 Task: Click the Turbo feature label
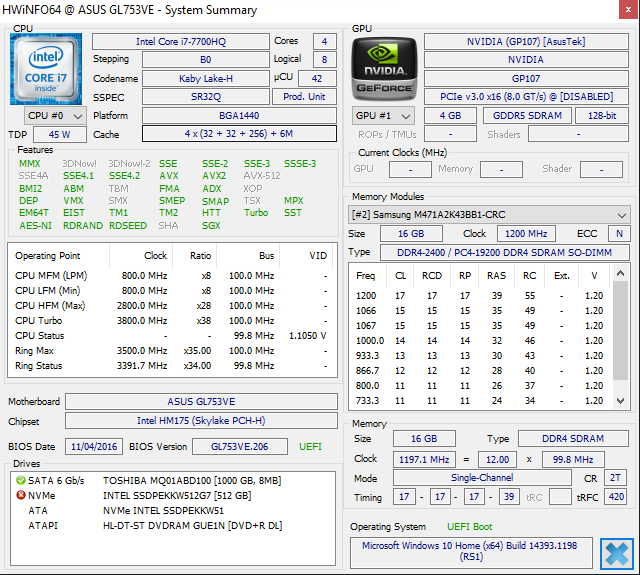coord(256,213)
